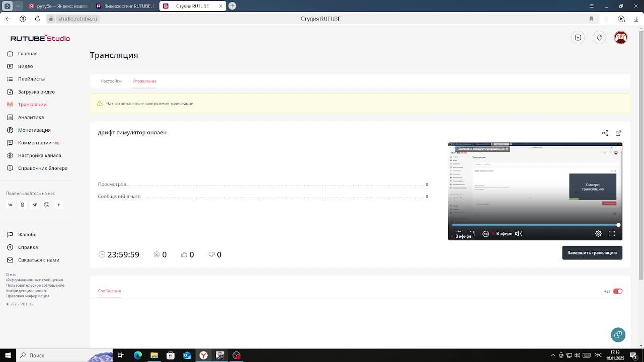Click the Жалобы flag icon

pyautogui.click(x=10, y=234)
